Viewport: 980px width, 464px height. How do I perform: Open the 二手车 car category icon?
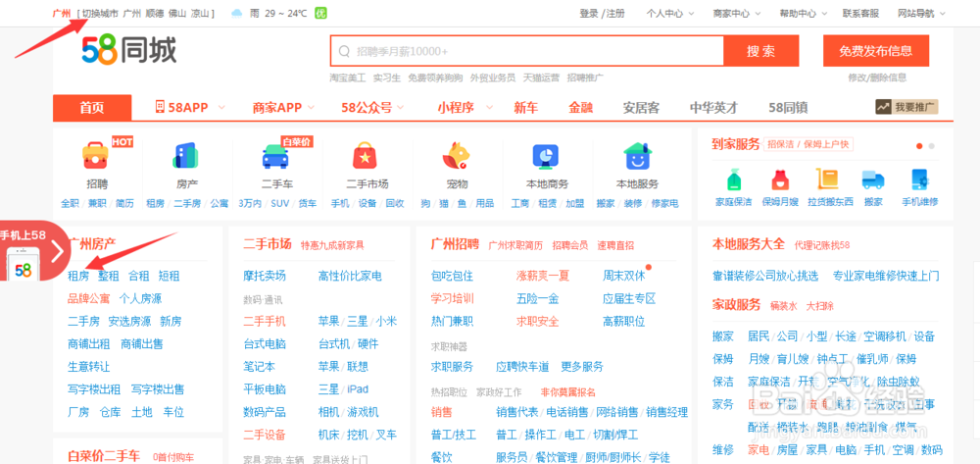click(275, 156)
